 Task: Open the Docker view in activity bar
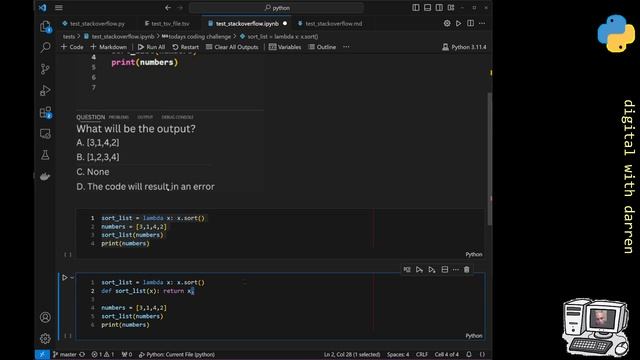point(45,176)
